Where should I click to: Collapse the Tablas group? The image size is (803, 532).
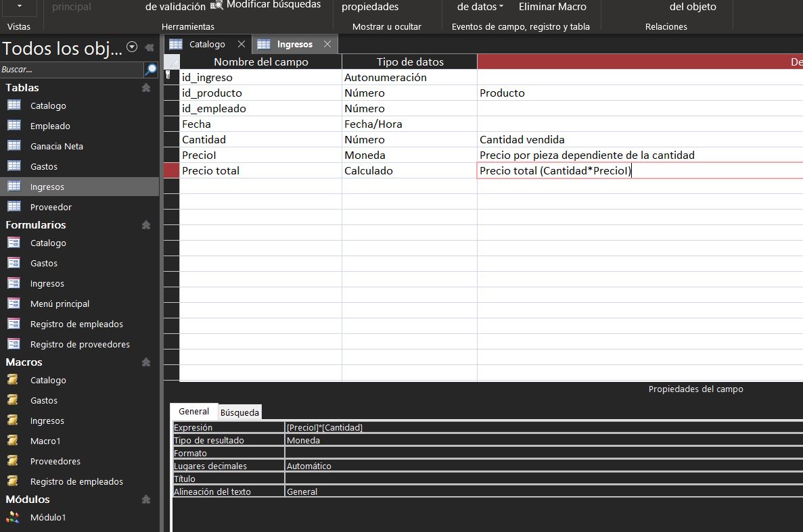[x=146, y=88]
